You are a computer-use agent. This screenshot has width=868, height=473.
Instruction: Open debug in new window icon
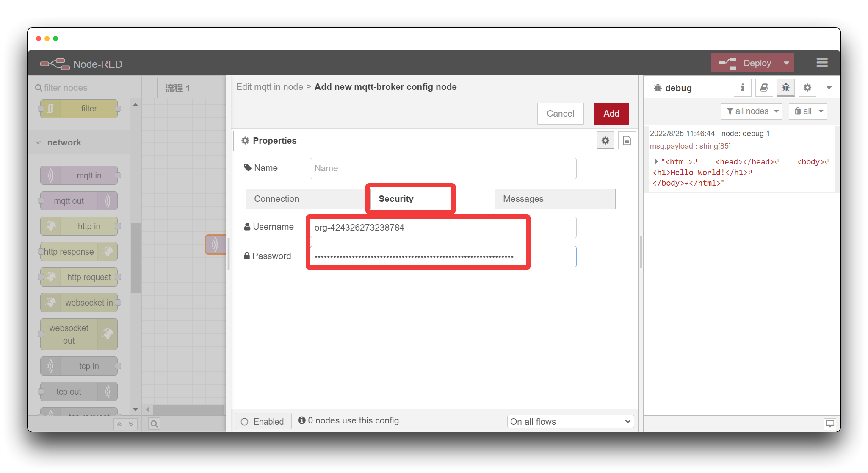click(829, 423)
